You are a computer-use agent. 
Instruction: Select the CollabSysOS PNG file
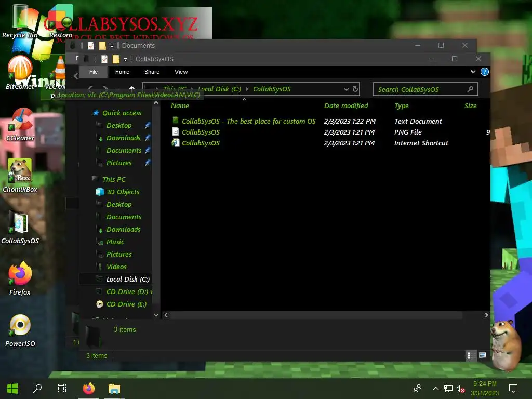[x=201, y=132]
